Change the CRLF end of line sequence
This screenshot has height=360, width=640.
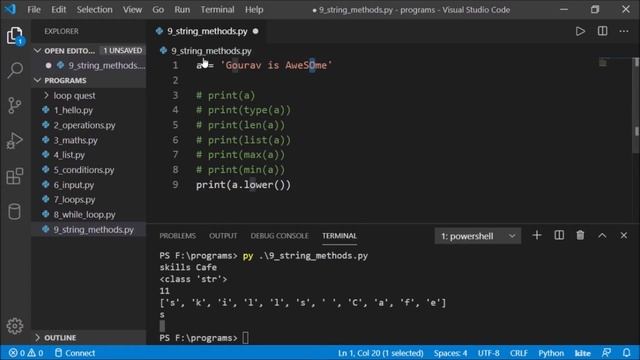518,353
